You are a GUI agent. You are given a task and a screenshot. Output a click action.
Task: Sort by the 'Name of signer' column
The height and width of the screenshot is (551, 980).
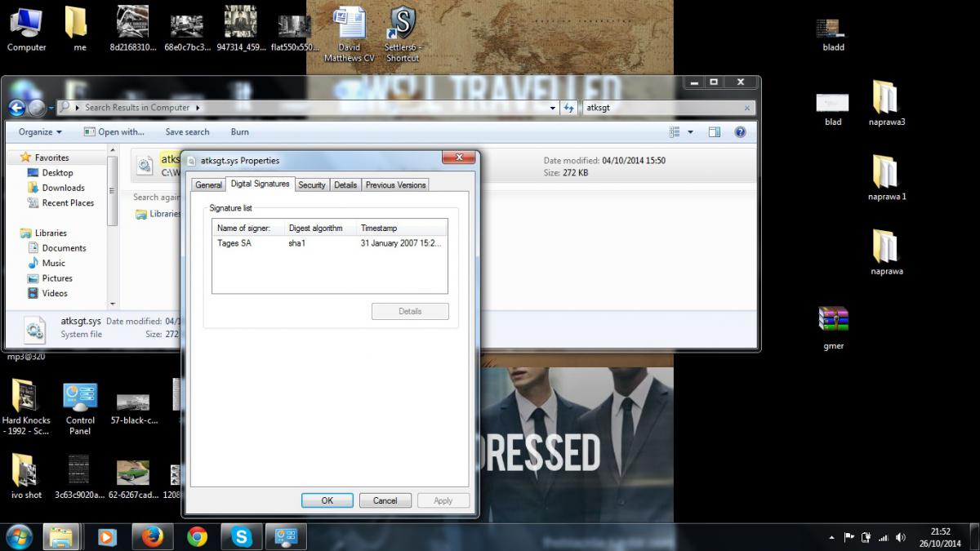point(248,228)
